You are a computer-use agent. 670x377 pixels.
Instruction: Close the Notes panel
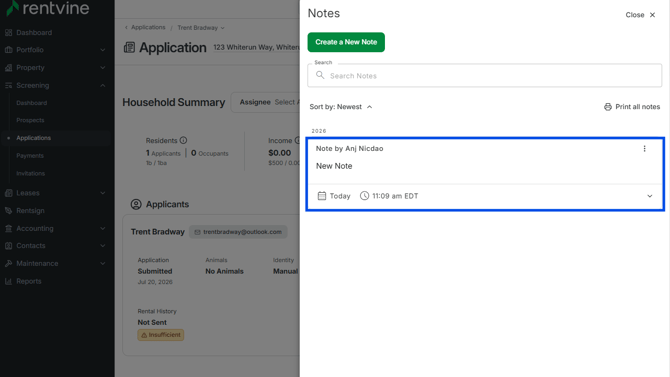coord(640,15)
